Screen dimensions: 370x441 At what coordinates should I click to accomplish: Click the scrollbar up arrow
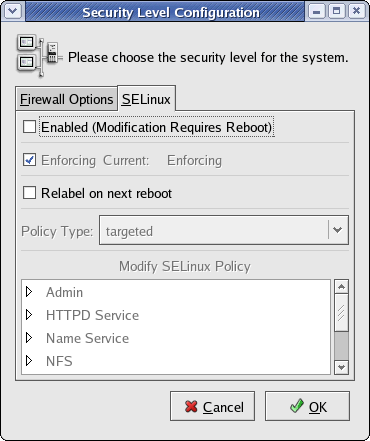coord(341,287)
